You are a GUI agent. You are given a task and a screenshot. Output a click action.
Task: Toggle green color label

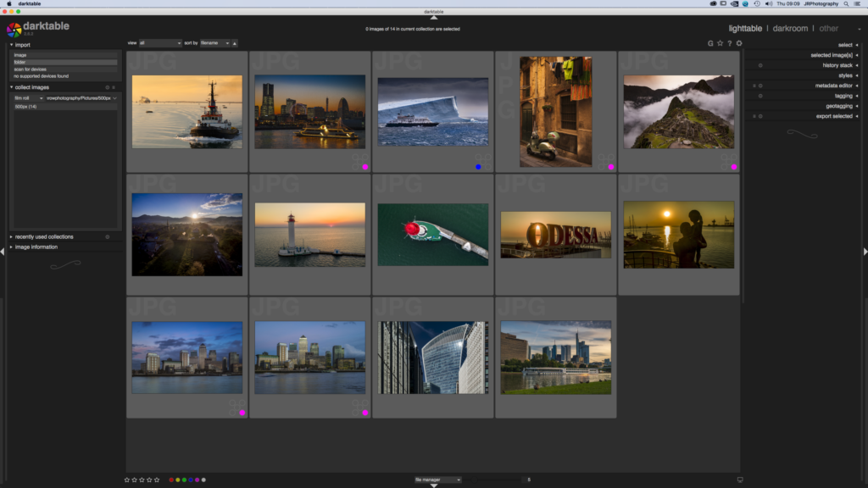point(184,480)
